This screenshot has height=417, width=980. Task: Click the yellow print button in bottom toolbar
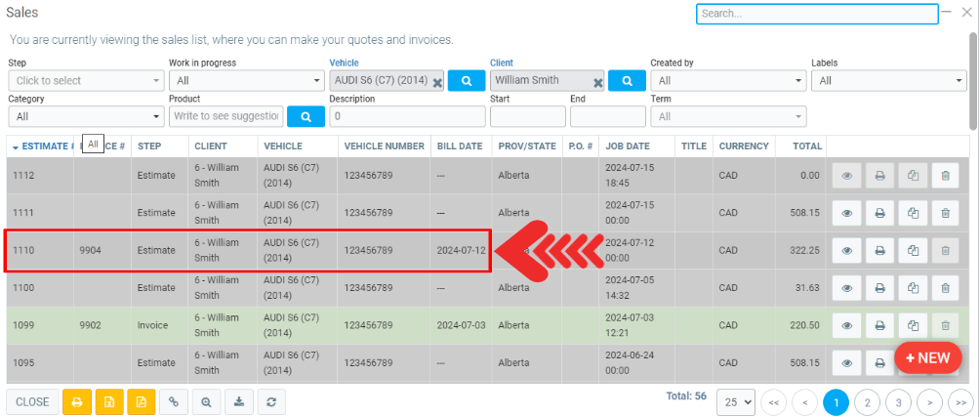pos(76,401)
